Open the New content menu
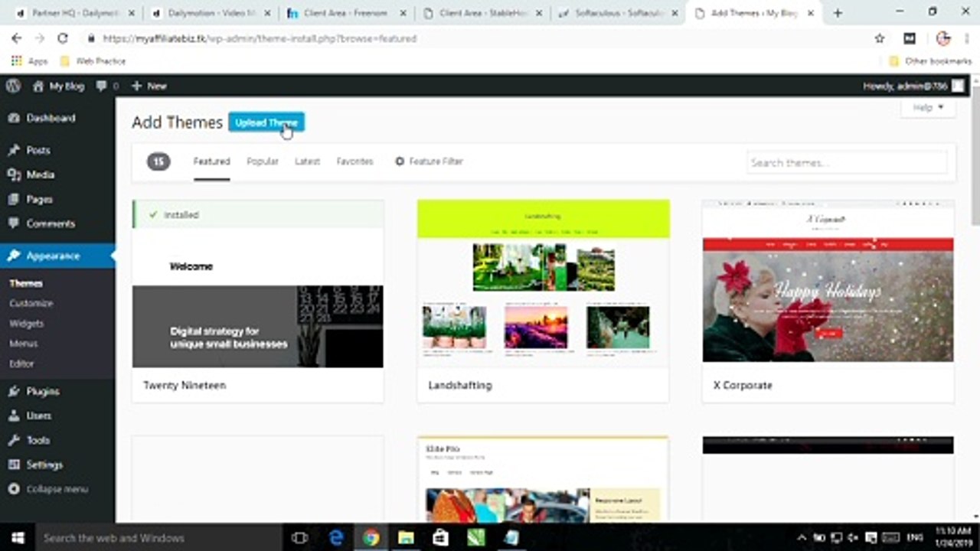 click(149, 86)
